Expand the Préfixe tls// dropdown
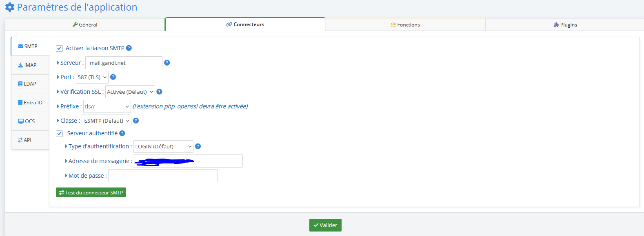The height and width of the screenshot is (236, 644). (107, 106)
